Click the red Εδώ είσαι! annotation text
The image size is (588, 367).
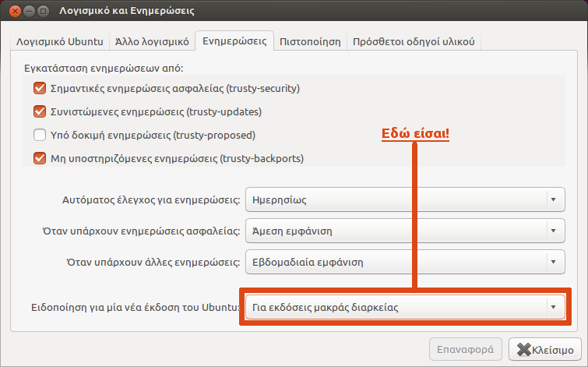pyautogui.click(x=415, y=133)
